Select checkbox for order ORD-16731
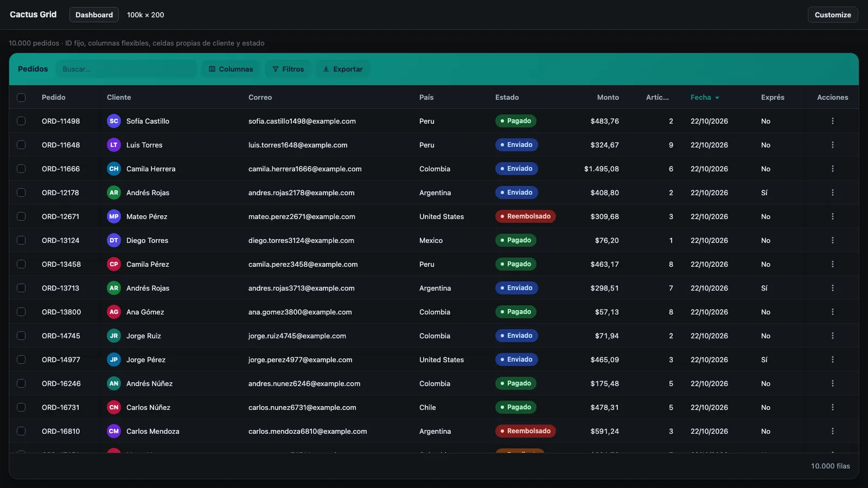Screen dimensions: 868x488 click(21, 407)
